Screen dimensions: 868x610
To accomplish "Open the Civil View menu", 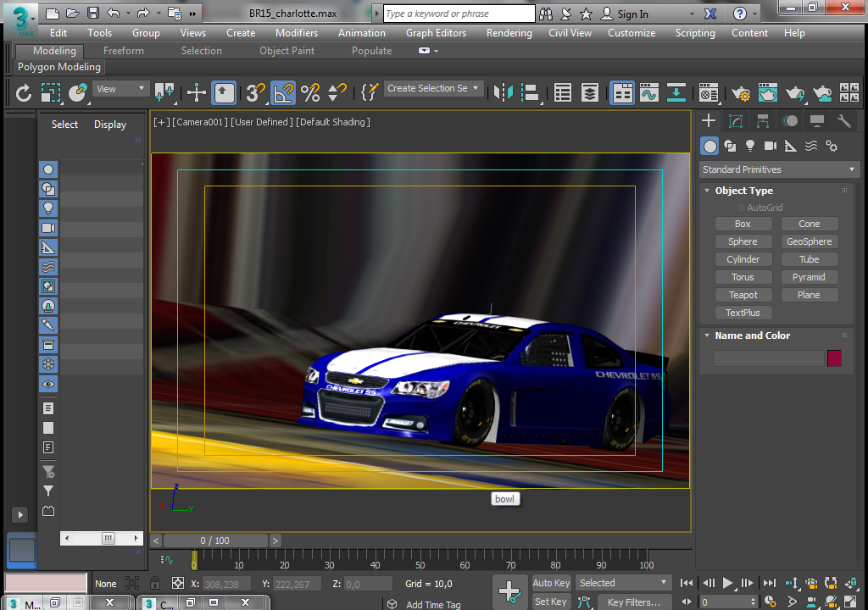I will (x=570, y=33).
